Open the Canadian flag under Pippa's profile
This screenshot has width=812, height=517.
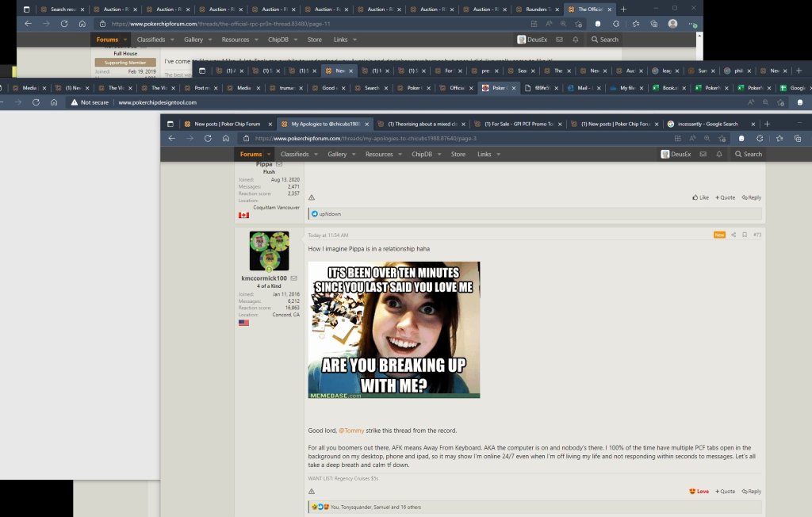244,215
